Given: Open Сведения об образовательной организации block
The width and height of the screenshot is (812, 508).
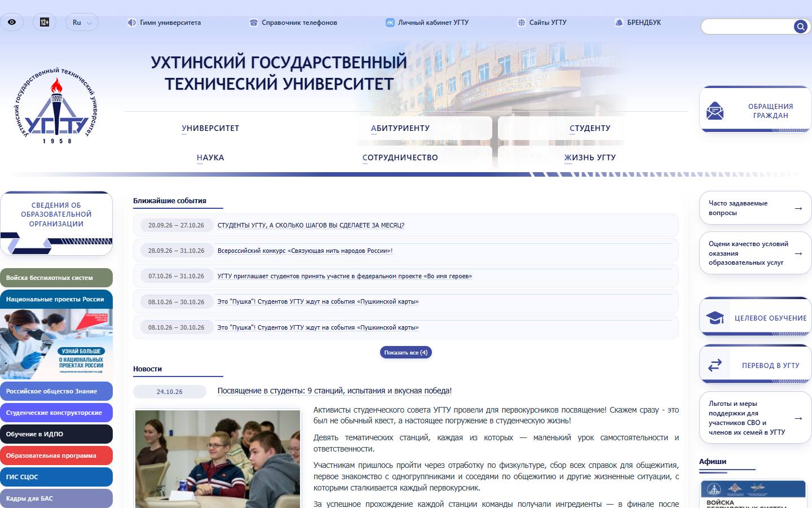Looking at the screenshot, I should (x=56, y=223).
